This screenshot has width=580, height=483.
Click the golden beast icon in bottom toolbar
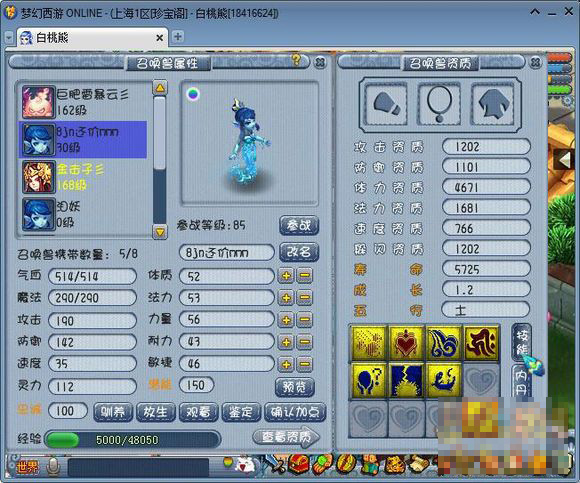[x=394, y=465]
